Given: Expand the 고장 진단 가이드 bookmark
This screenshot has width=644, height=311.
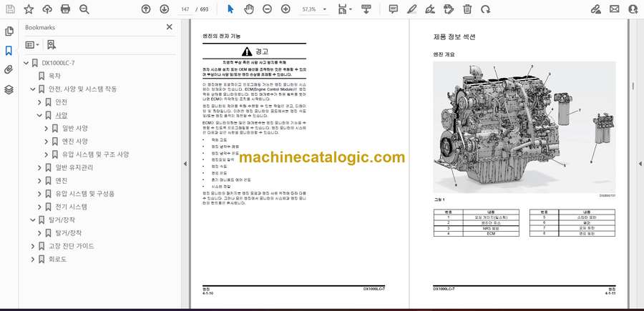Looking at the screenshot, I should coord(33,246).
